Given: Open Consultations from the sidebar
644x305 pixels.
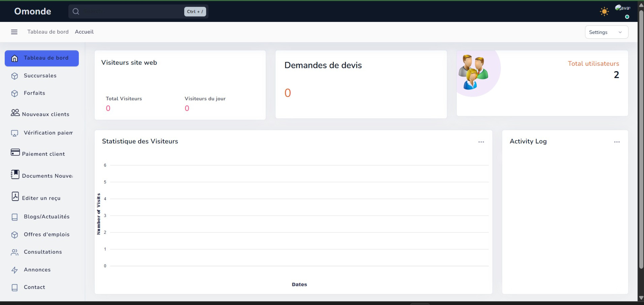Looking at the screenshot, I should 43,252.
